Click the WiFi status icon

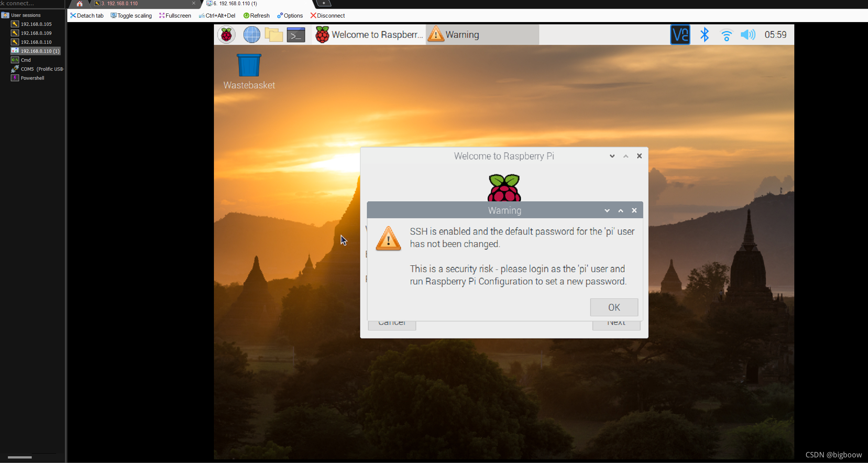click(726, 34)
